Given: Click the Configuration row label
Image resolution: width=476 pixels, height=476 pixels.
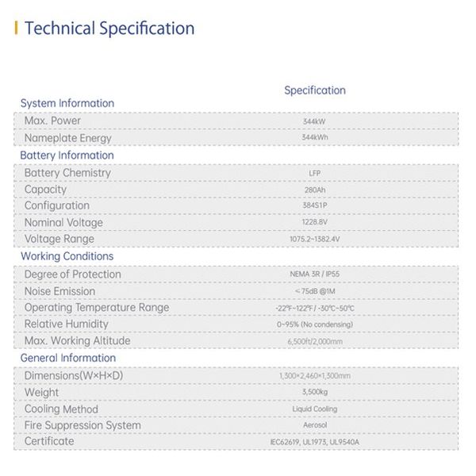Looking at the screenshot, I should click(x=57, y=205).
